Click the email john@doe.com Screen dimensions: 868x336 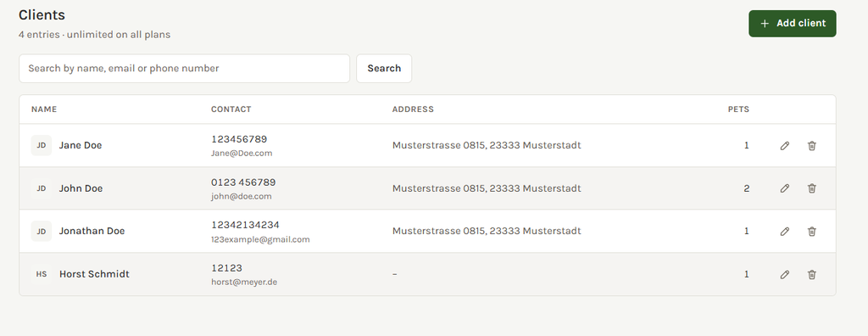click(242, 196)
